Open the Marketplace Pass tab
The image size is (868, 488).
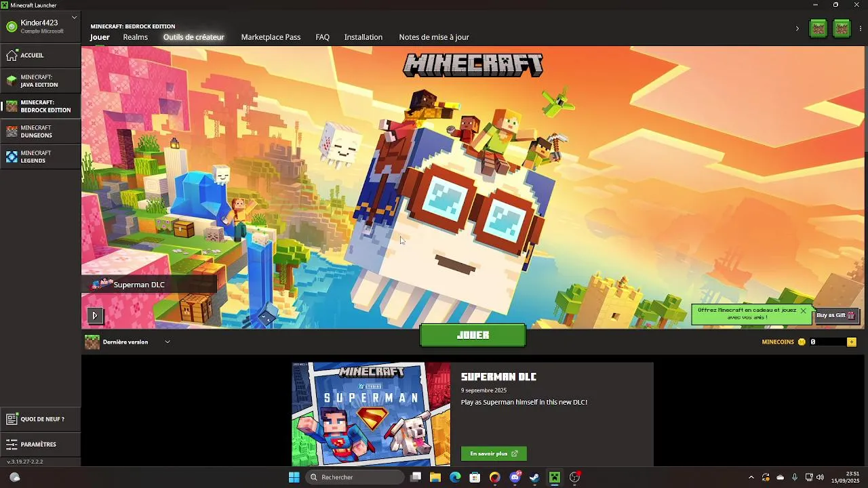[x=271, y=37]
